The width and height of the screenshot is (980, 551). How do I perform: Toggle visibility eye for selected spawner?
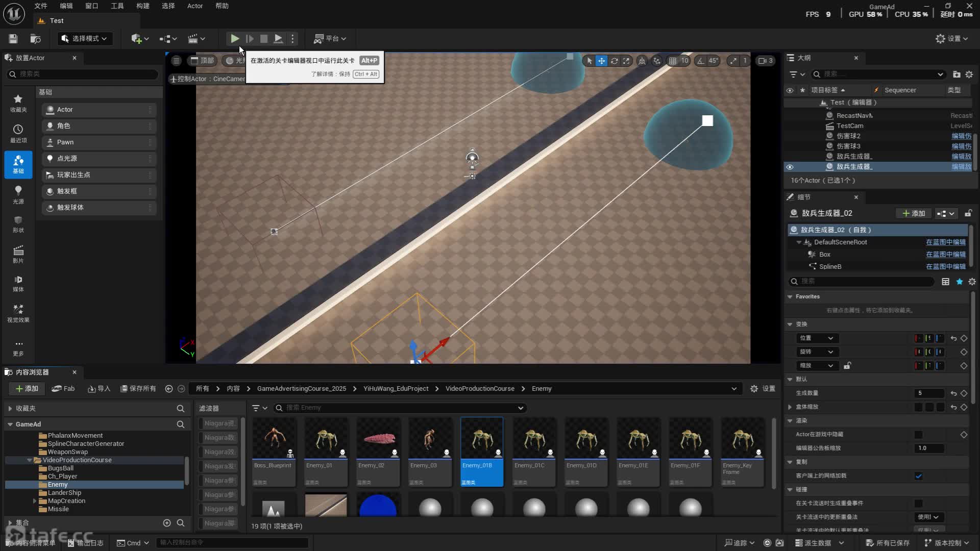tap(790, 167)
